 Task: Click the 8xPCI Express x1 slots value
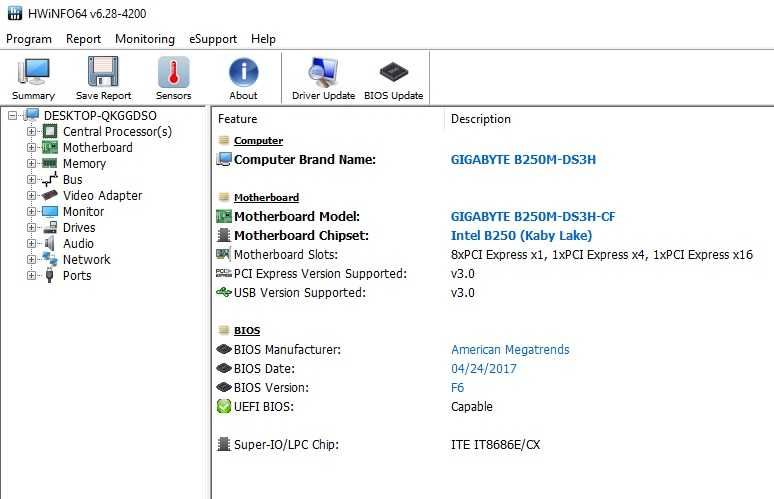(602, 255)
